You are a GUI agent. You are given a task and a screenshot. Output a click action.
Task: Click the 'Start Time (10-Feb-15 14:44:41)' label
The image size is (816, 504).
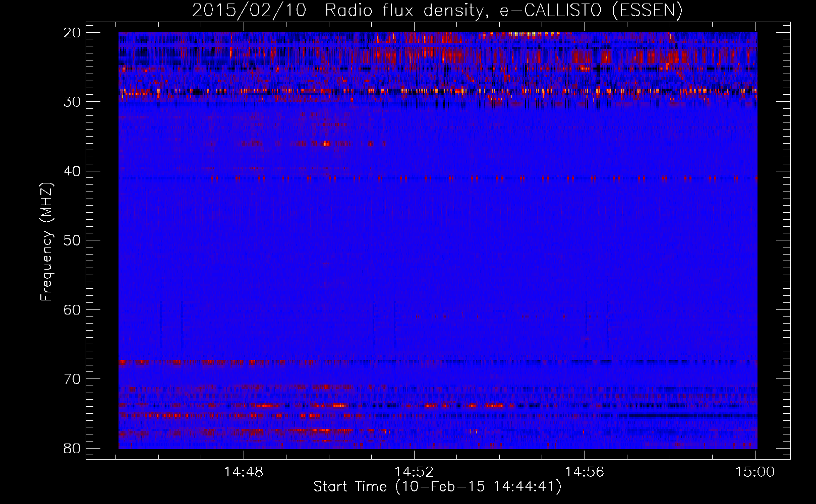tap(437, 486)
